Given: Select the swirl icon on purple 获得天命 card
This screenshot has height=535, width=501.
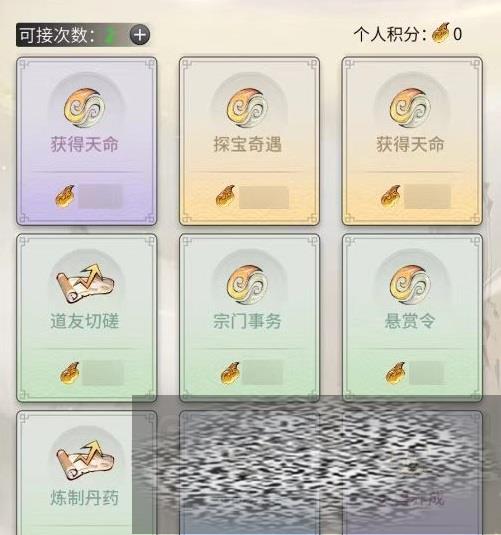Looking at the screenshot, I should coord(85,108).
